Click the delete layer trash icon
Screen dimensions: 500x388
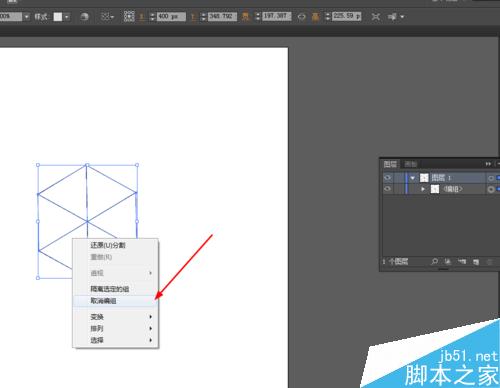click(x=489, y=262)
